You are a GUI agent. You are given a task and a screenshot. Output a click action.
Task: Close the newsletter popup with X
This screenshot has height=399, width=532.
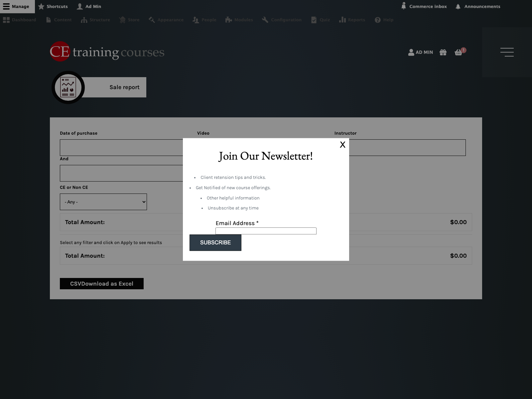[x=342, y=145]
